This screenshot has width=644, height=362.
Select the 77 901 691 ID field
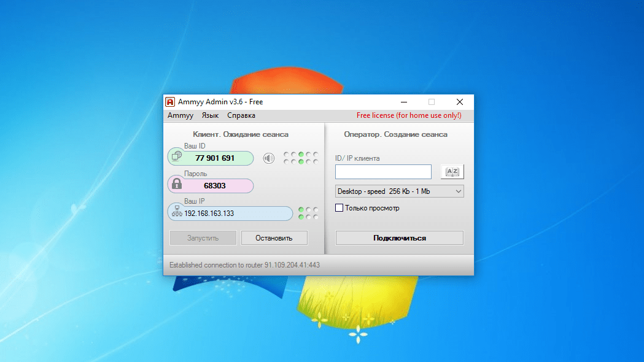(211, 158)
